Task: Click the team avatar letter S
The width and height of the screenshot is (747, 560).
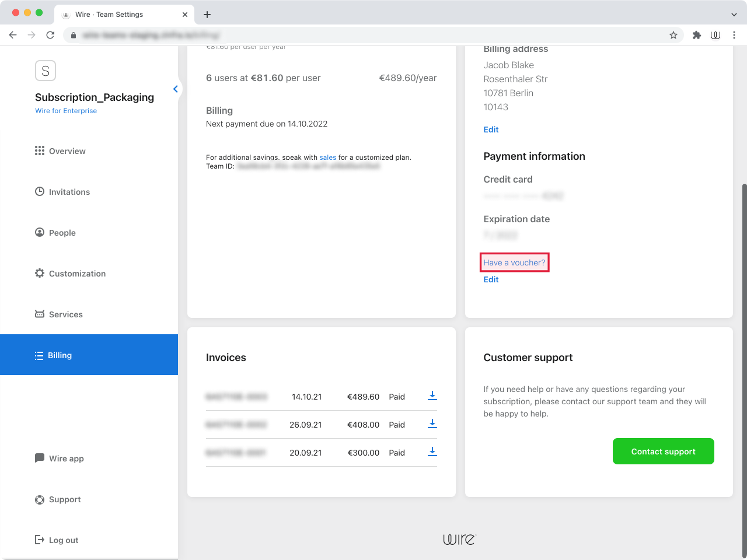Action: point(46,71)
